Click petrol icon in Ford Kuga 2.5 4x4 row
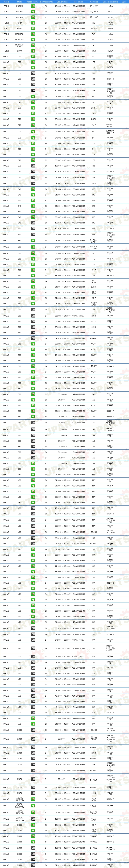 (33, 29)
